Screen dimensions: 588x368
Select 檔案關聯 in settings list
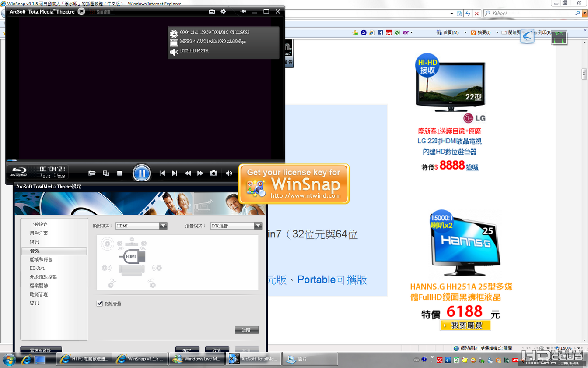39,286
